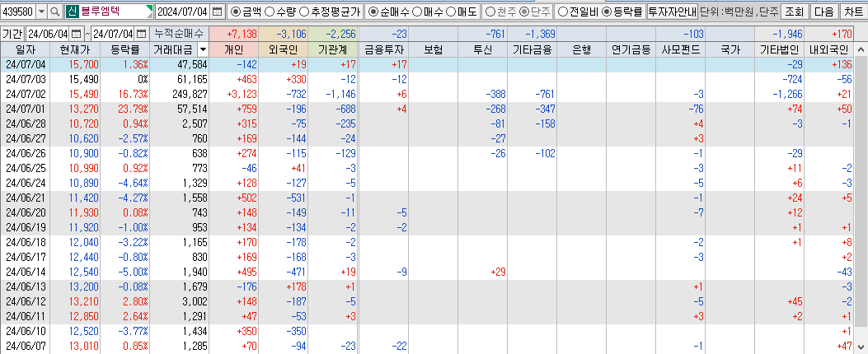Click the 다음 button
This screenshot has width=868, height=354.
[823, 11]
